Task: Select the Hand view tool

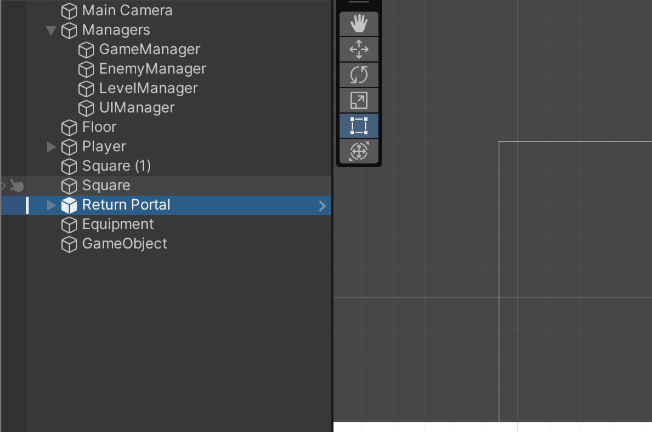Action: tap(359, 24)
